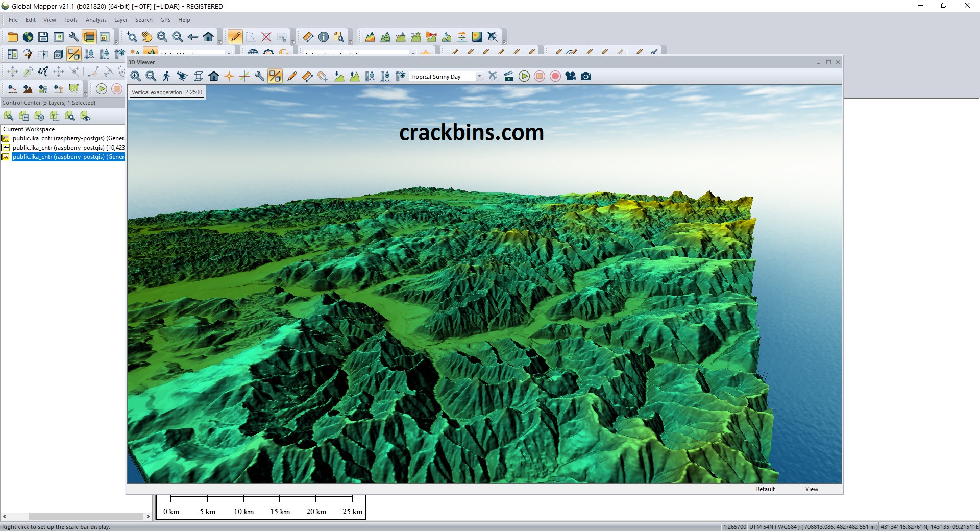Click the right arrow of the bottom-left scrollbar
Image resolution: width=980 pixels, height=531 pixels.
(x=148, y=516)
